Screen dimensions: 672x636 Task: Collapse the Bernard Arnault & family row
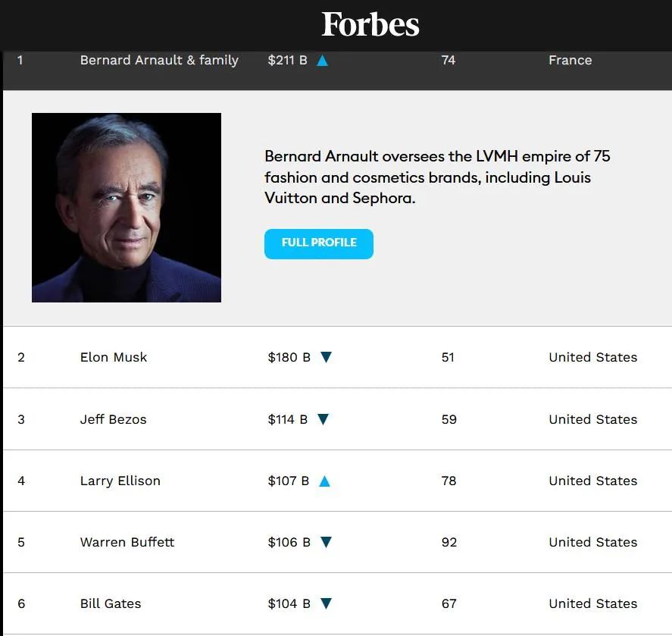click(159, 61)
